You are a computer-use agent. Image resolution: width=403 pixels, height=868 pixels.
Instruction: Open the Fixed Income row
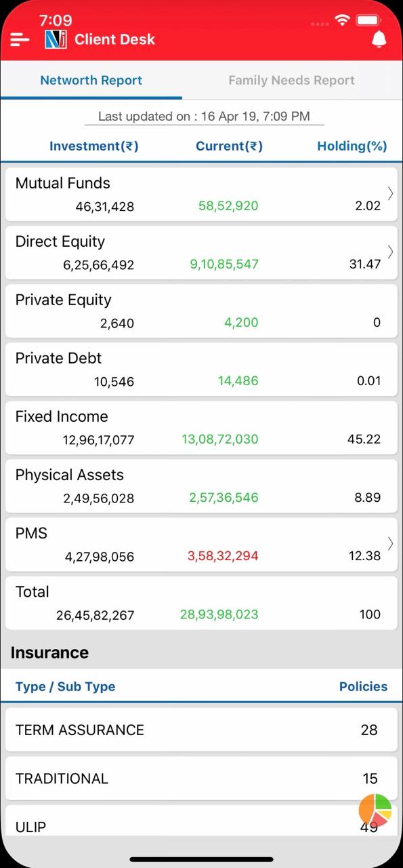pyautogui.click(x=201, y=428)
